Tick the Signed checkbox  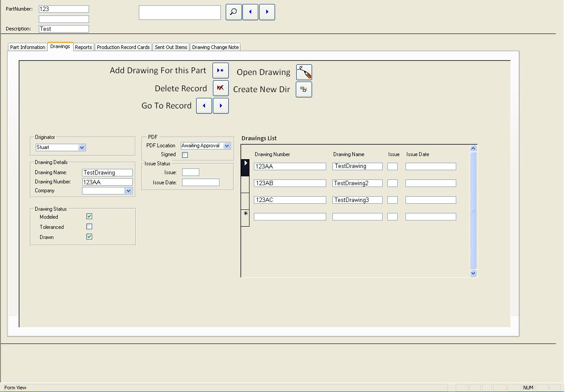(185, 155)
